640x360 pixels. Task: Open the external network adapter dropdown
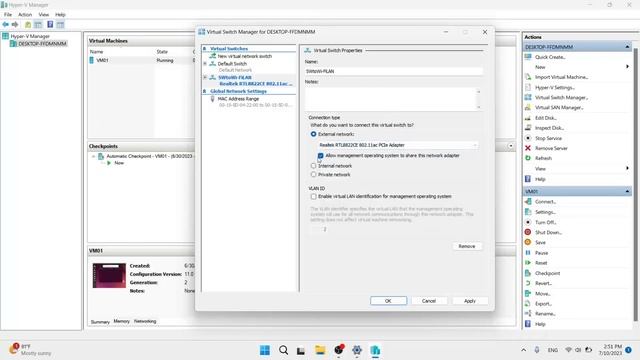point(398,145)
